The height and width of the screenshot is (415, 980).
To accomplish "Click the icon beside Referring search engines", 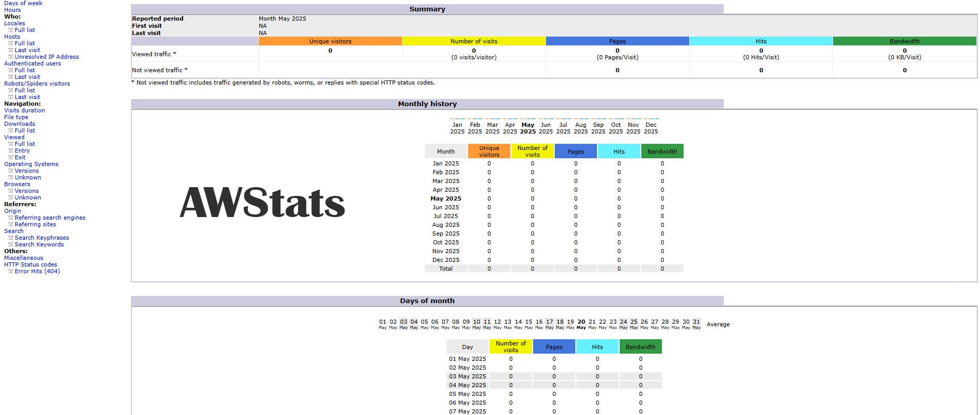I will [x=10, y=218].
